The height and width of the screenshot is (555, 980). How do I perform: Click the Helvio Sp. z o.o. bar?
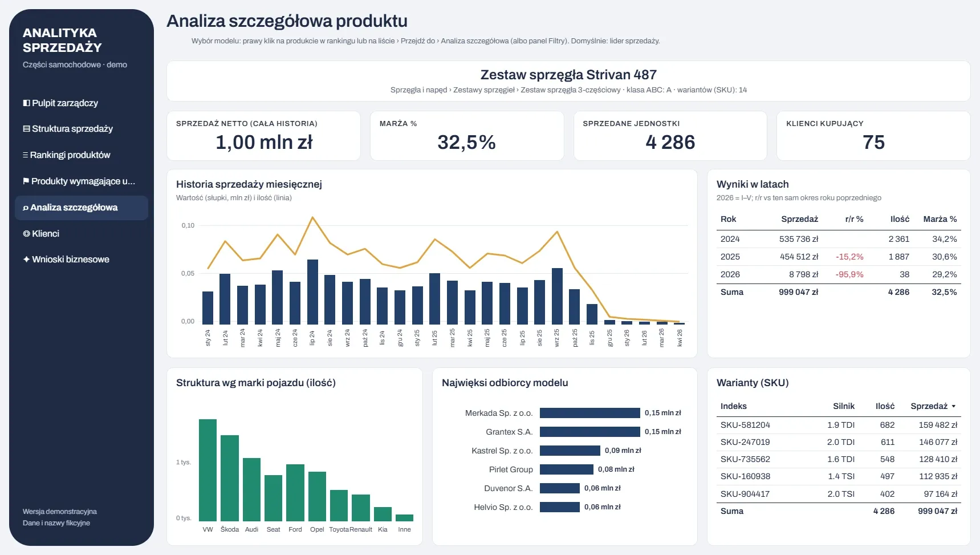click(560, 507)
